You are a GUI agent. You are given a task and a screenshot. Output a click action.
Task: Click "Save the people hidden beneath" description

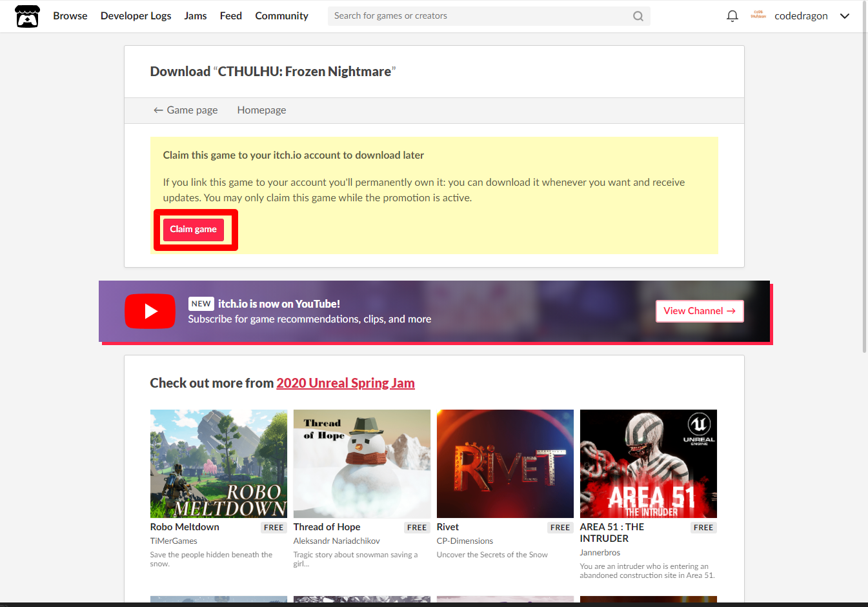pyautogui.click(x=211, y=559)
